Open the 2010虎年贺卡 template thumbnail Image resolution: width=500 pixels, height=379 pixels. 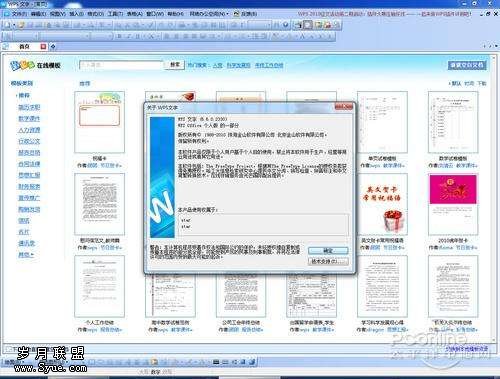[453, 204]
